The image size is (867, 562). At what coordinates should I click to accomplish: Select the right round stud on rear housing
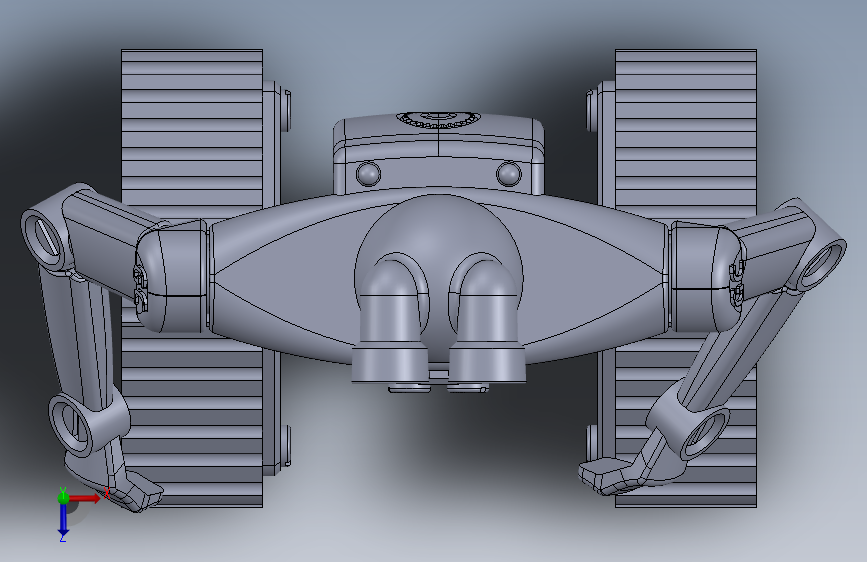coord(509,173)
